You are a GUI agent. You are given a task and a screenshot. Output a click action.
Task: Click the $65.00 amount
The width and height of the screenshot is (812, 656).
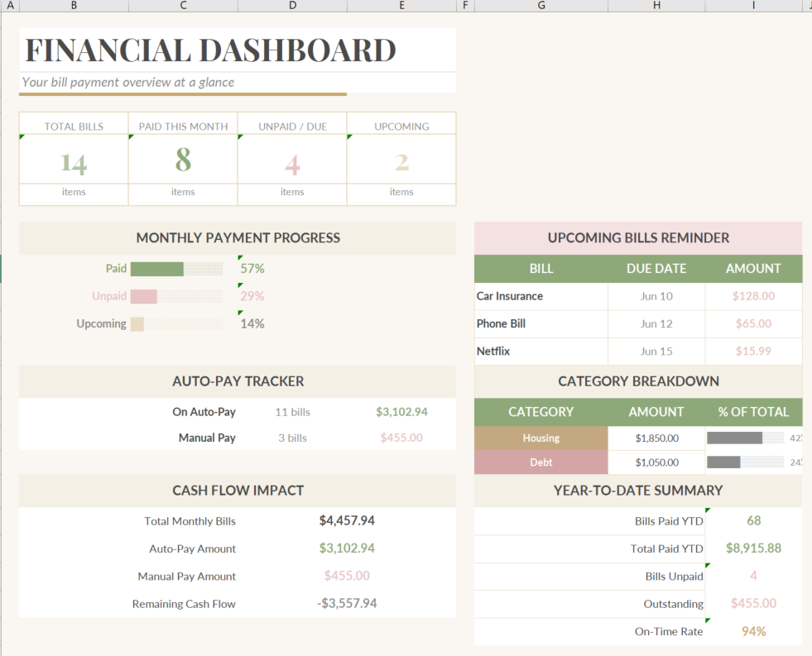click(x=753, y=323)
